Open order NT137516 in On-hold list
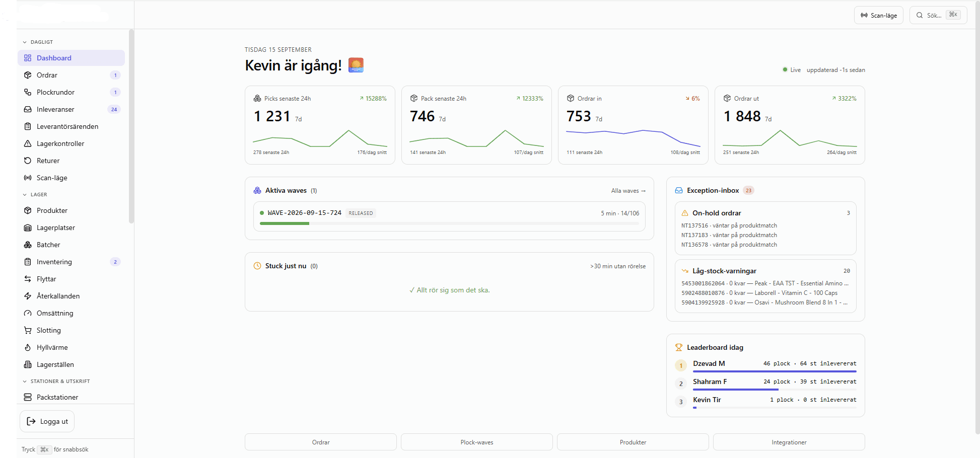The width and height of the screenshot is (980, 458). pos(729,225)
